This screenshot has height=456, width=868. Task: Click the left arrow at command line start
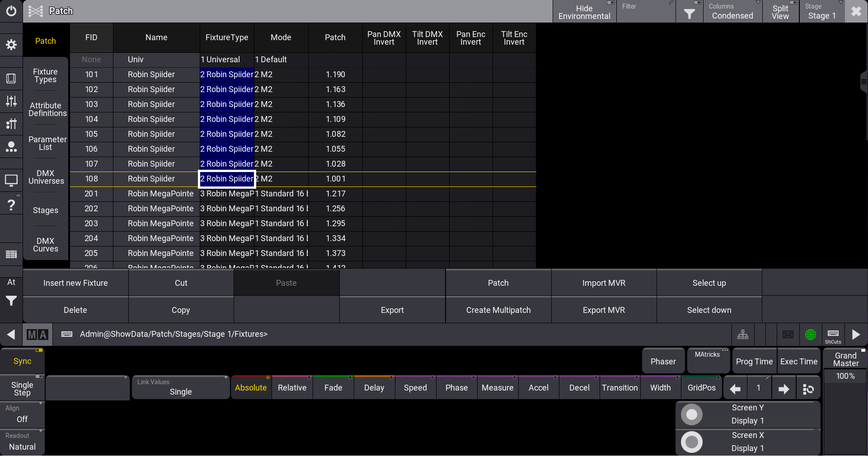click(11, 335)
